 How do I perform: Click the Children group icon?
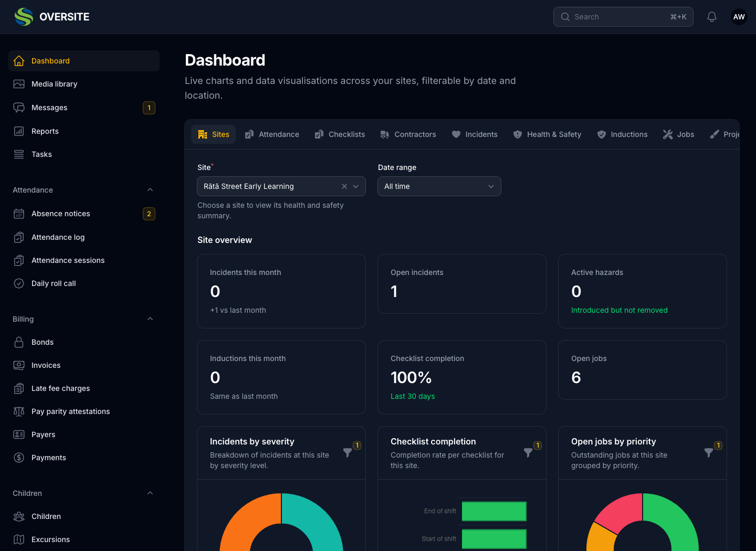[19, 516]
